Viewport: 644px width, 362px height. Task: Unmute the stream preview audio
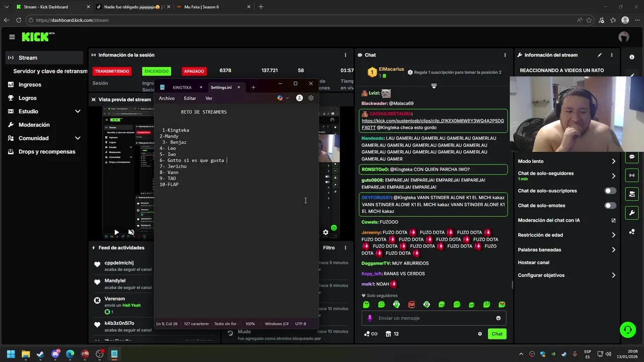click(131, 232)
